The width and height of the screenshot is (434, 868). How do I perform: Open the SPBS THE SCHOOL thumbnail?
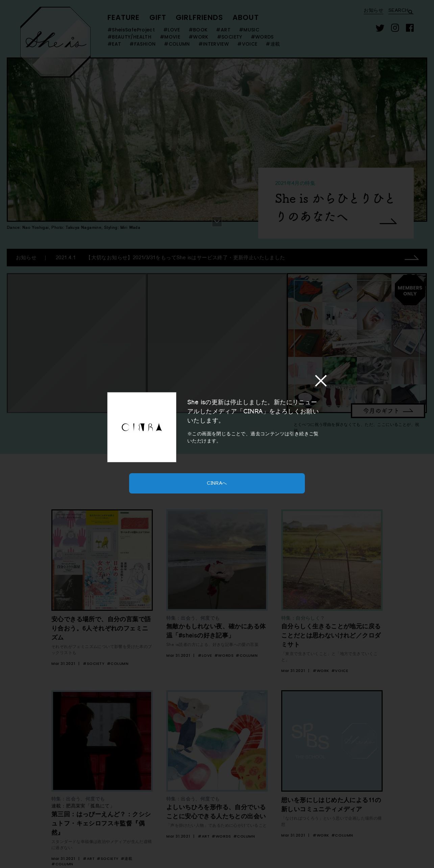(332, 741)
